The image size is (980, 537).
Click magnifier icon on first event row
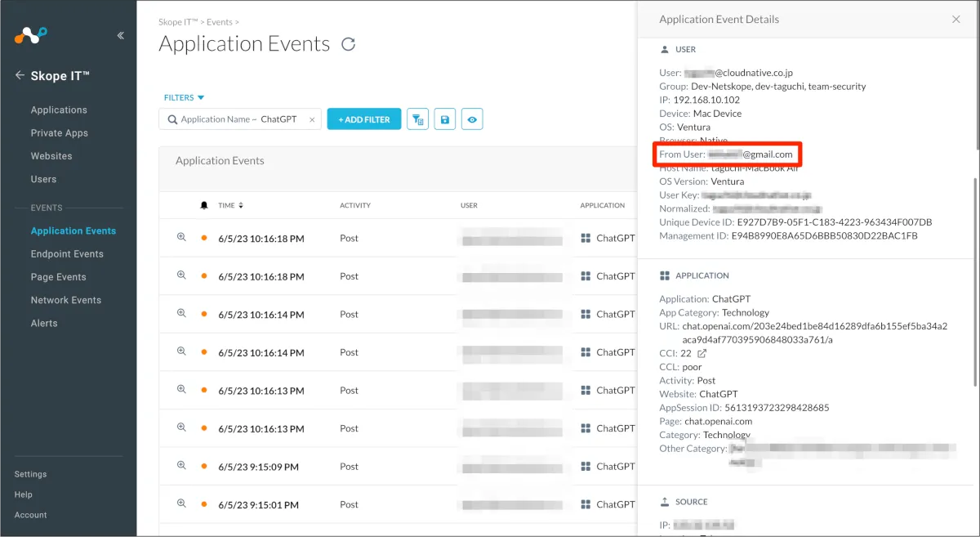point(181,238)
